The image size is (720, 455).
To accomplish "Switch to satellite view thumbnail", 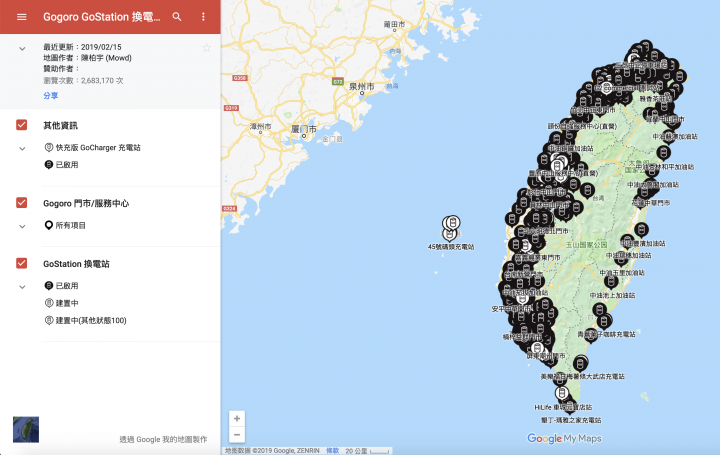I will (x=26, y=429).
